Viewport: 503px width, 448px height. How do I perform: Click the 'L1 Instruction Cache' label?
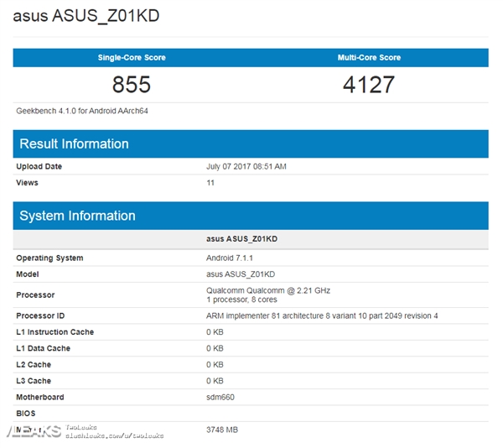(x=54, y=332)
